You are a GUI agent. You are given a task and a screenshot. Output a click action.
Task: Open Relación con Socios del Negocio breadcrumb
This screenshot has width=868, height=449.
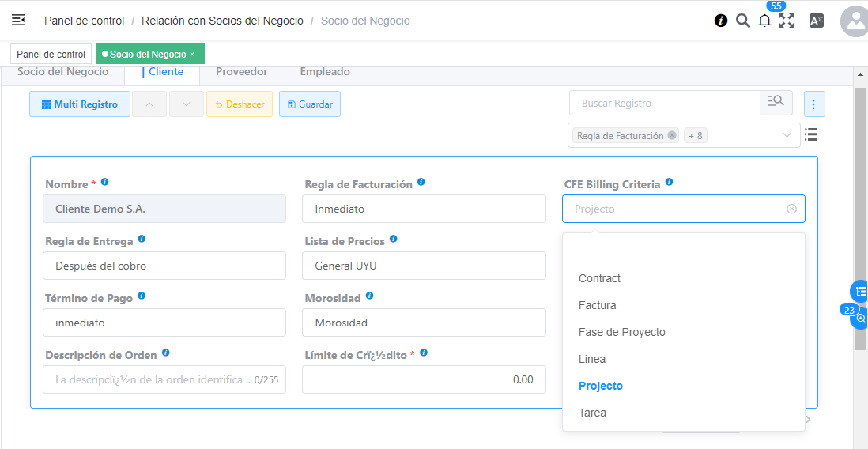[x=223, y=21]
